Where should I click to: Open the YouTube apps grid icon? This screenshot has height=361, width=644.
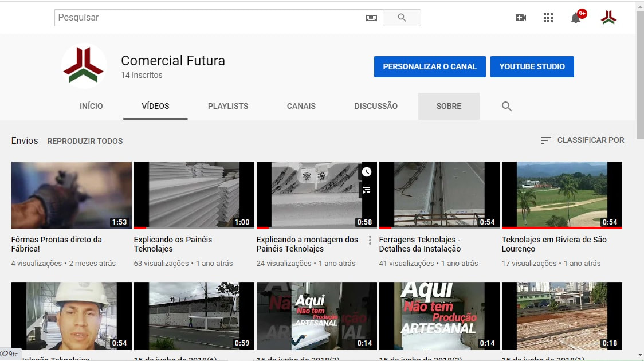pyautogui.click(x=548, y=18)
